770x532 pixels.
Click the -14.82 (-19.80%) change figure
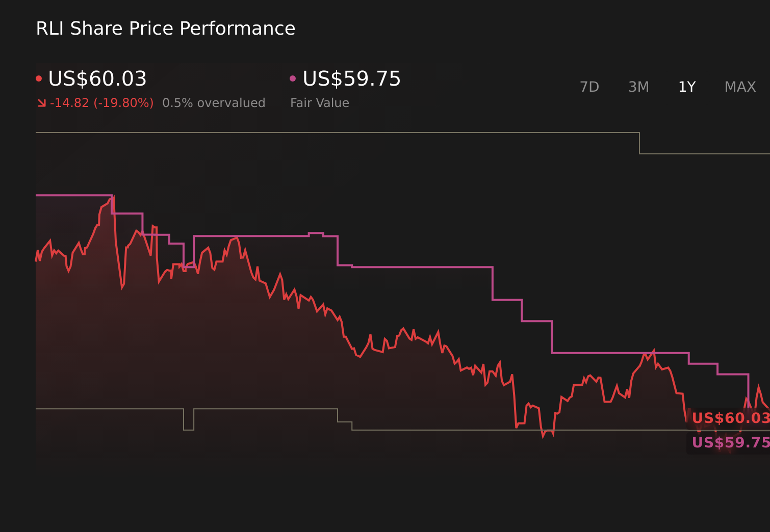pyautogui.click(x=101, y=102)
